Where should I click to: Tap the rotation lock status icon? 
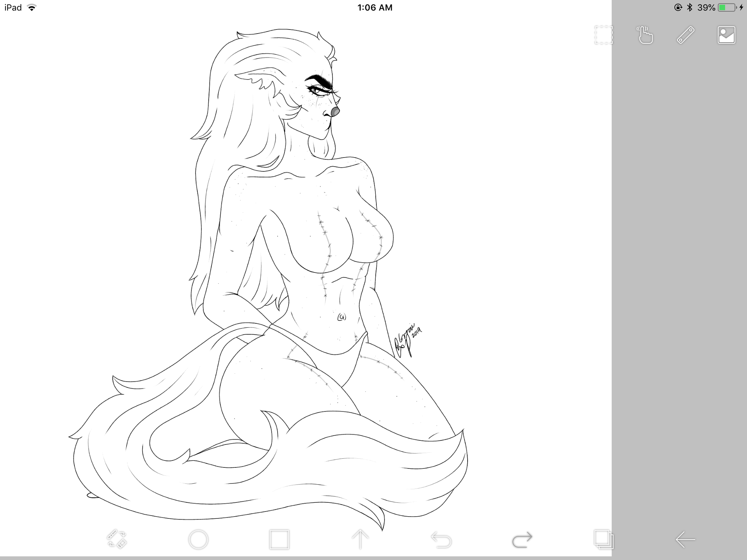coord(678,8)
